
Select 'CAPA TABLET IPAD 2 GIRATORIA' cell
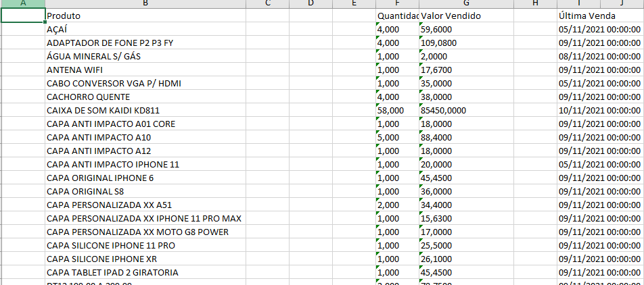146,273
